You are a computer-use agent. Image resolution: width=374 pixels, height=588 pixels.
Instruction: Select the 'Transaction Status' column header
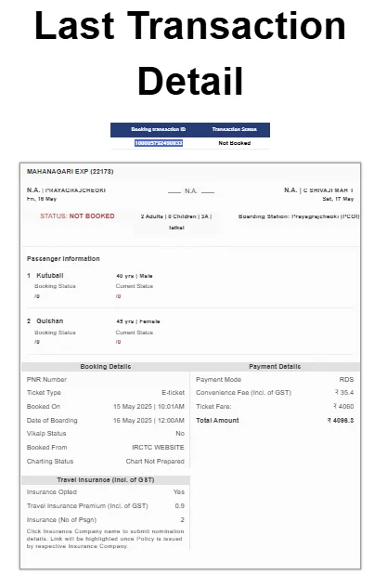(x=234, y=129)
